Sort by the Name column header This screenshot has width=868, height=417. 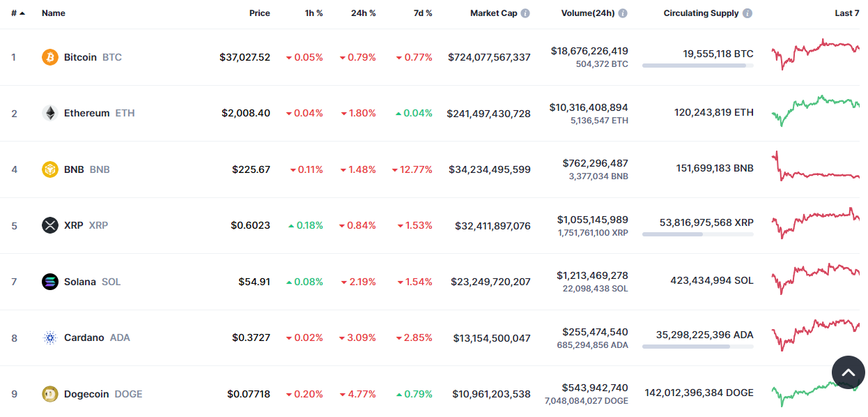point(53,13)
